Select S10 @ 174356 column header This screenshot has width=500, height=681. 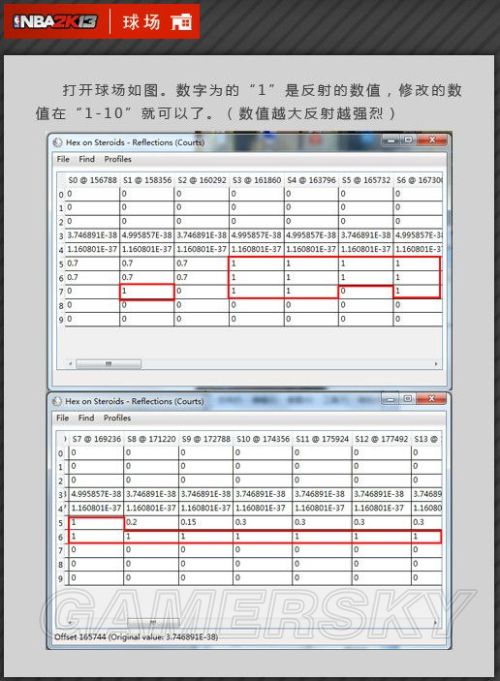[x=263, y=439]
